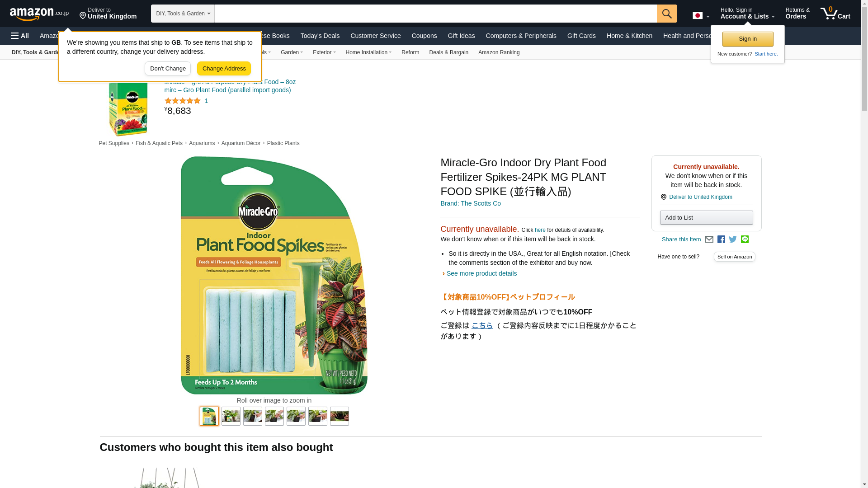The width and height of the screenshot is (868, 488).
Task: Open the Japan flag language selector
Action: pyautogui.click(x=701, y=16)
